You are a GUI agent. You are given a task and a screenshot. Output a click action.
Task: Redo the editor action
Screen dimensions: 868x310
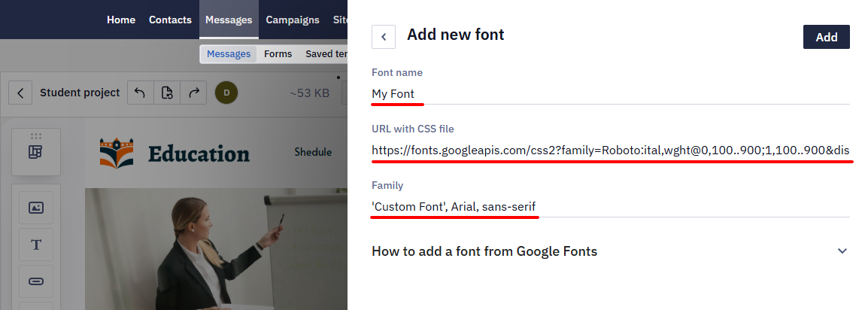point(194,93)
